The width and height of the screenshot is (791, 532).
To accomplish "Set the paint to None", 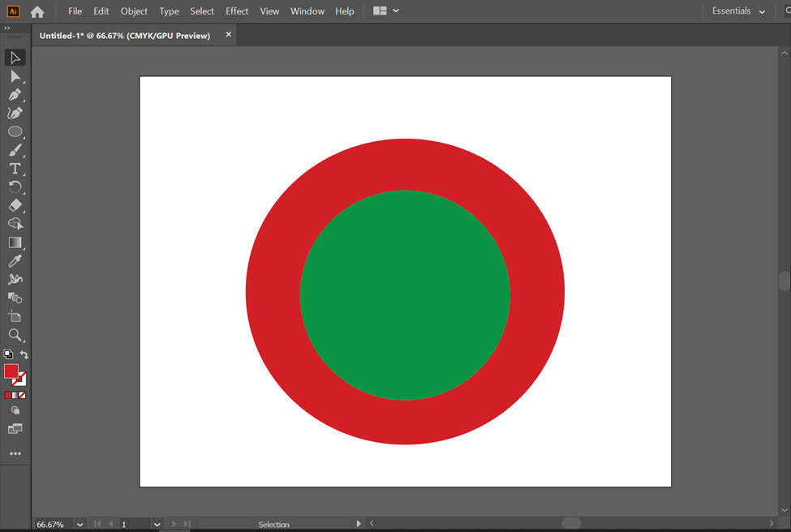I will [22, 395].
